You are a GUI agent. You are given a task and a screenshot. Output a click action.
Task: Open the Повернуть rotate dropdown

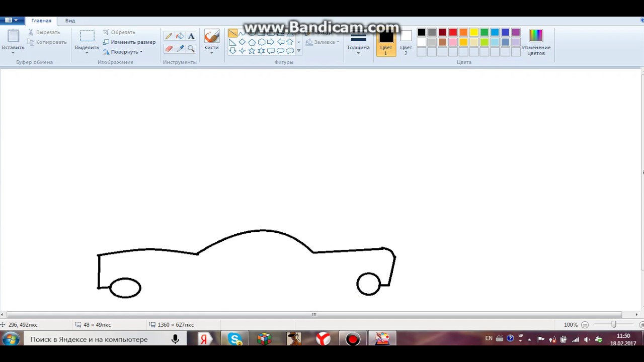point(123,52)
